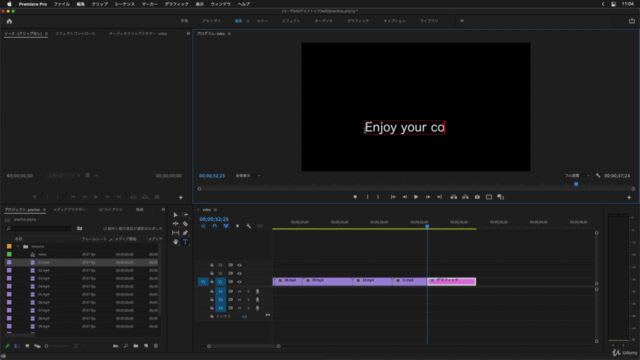Toggle lock on track V3
The image size is (640, 360).
[212, 265]
